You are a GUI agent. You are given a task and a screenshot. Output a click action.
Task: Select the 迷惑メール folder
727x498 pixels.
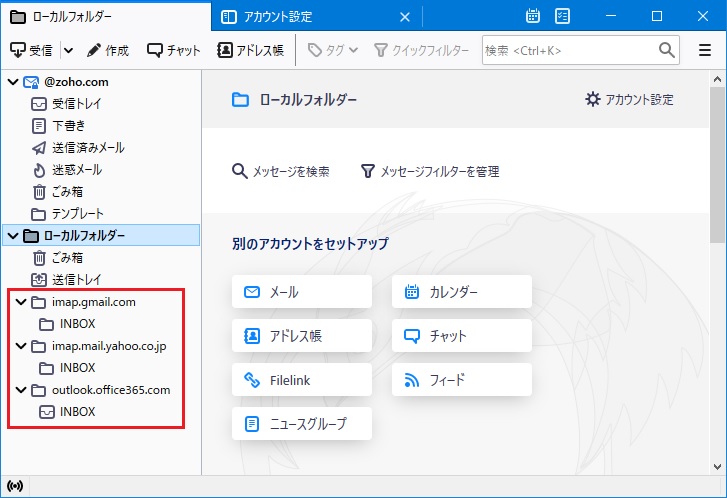[76, 170]
